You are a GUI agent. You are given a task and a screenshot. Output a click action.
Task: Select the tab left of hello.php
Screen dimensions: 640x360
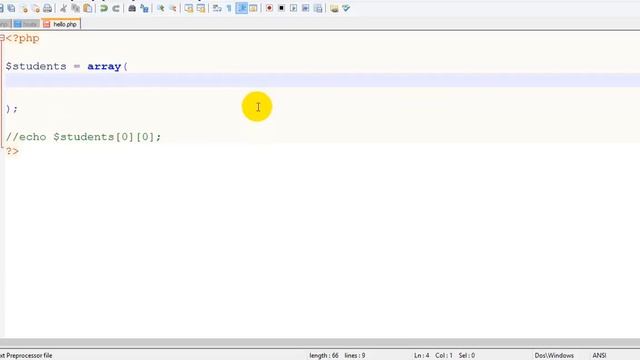click(x=26, y=24)
